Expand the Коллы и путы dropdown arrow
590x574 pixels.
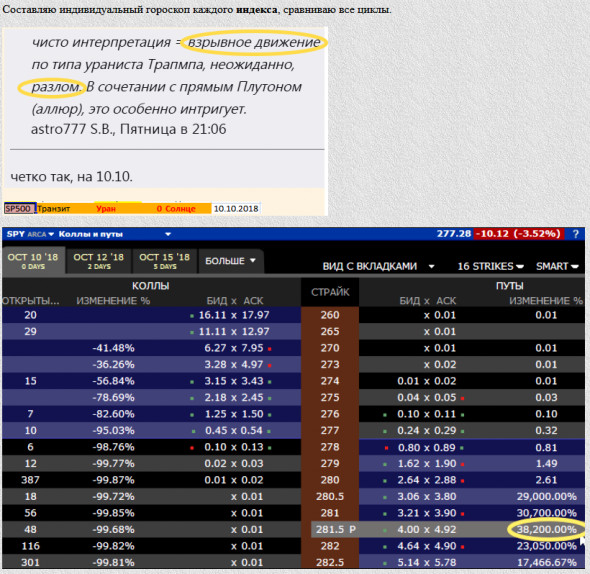[168, 234]
